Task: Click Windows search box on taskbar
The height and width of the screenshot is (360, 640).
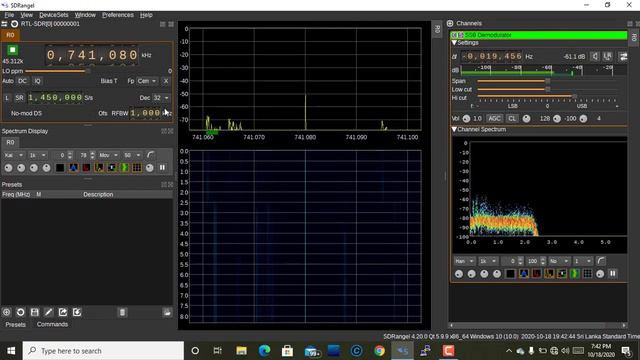Action: (x=103, y=351)
